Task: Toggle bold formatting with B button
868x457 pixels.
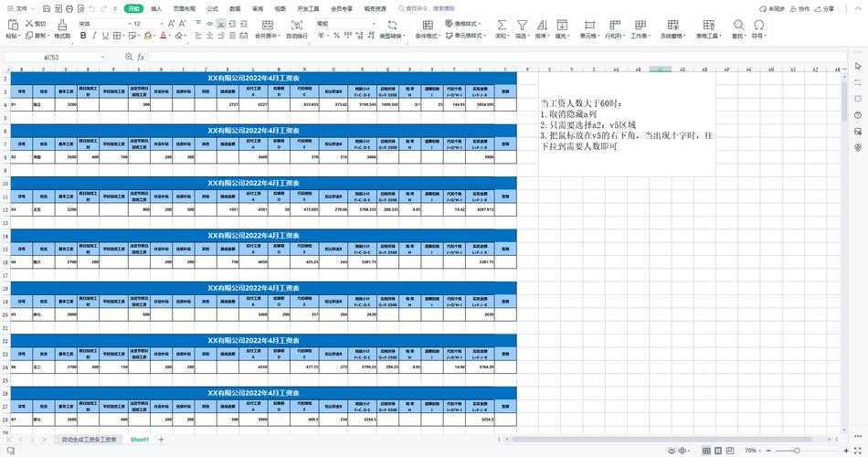Action: 82,36
